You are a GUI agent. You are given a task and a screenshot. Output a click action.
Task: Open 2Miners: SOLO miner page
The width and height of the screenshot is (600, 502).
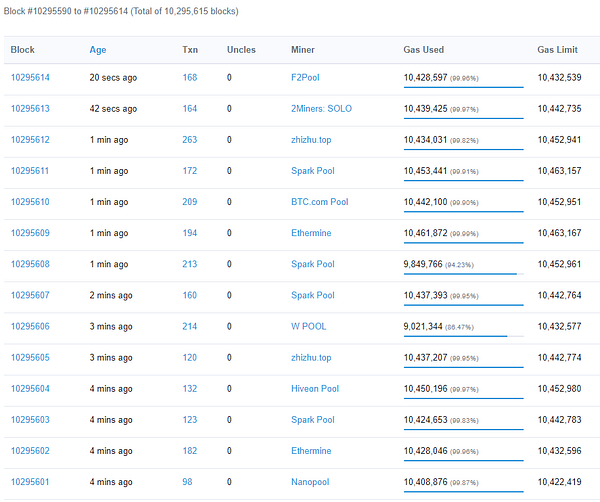click(x=321, y=109)
